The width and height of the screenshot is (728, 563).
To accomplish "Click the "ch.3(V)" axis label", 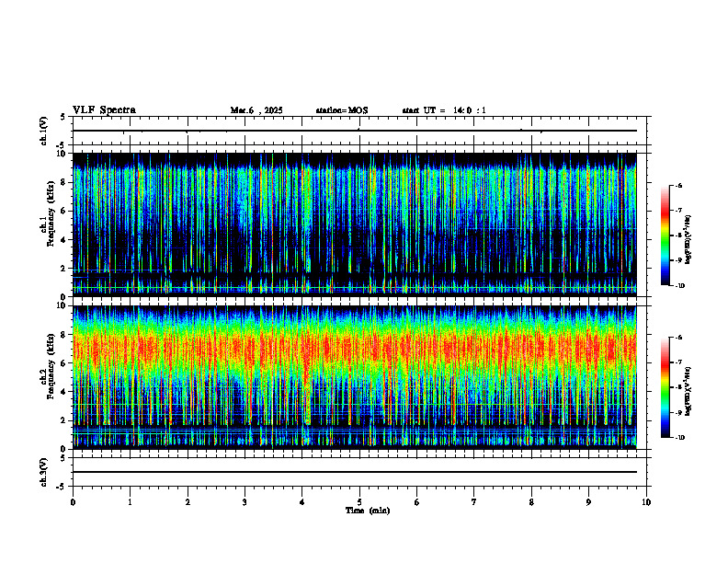I will (x=44, y=472).
